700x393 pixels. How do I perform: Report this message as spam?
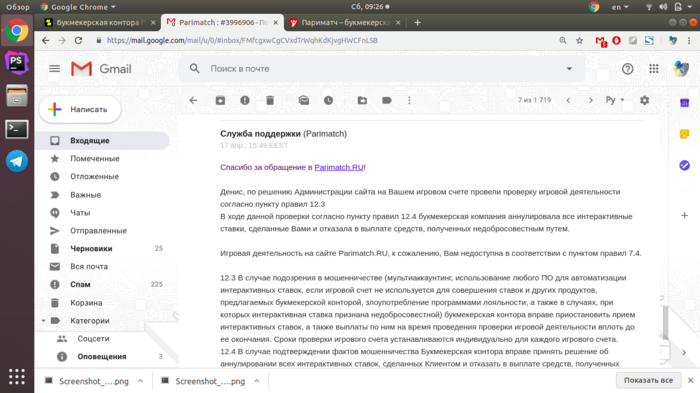coord(245,100)
